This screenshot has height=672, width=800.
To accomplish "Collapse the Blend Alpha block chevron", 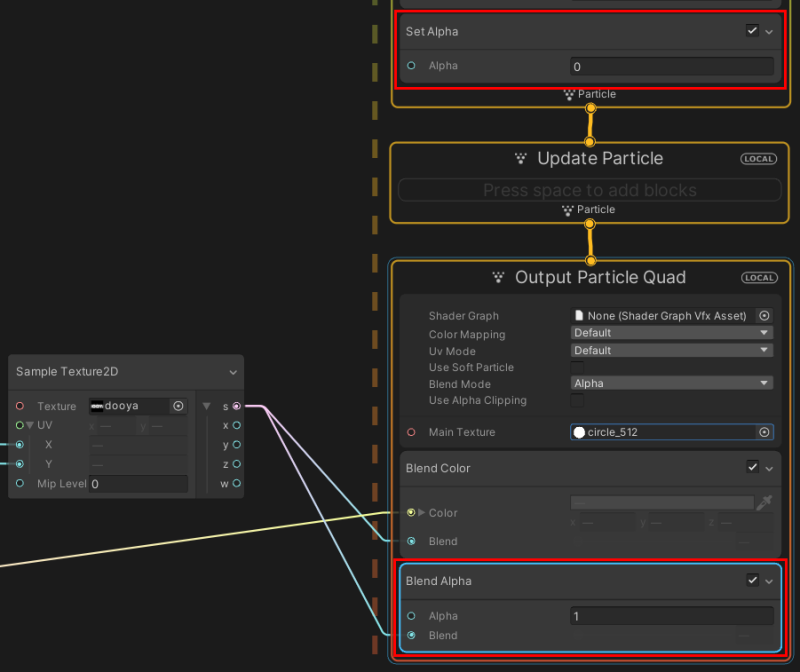I will (769, 582).
